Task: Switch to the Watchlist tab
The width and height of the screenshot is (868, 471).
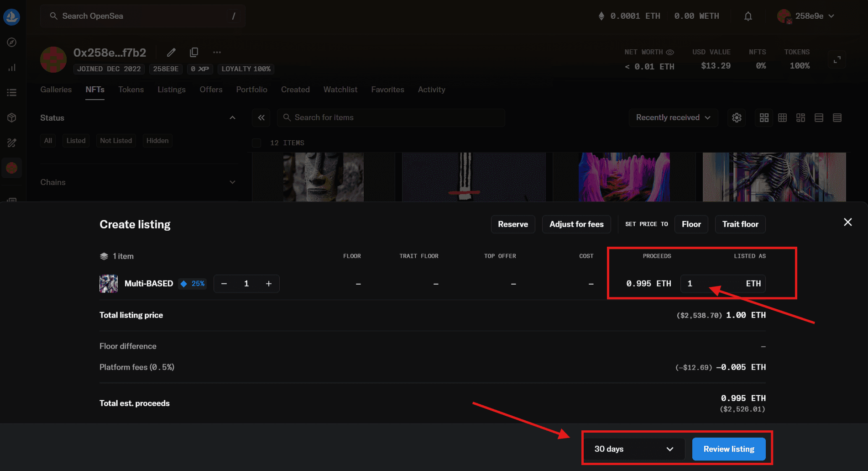Action: pyautogui.click(x=340, y=90)
